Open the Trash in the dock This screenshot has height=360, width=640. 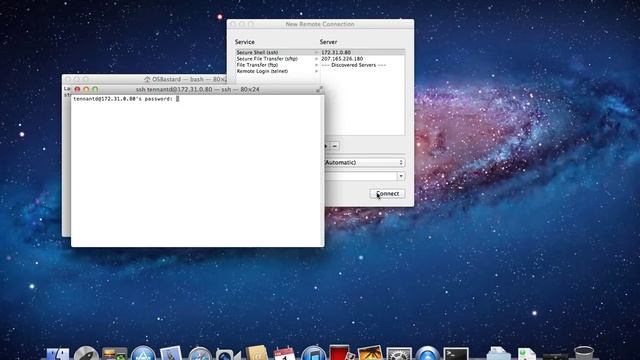pos(584,353)
